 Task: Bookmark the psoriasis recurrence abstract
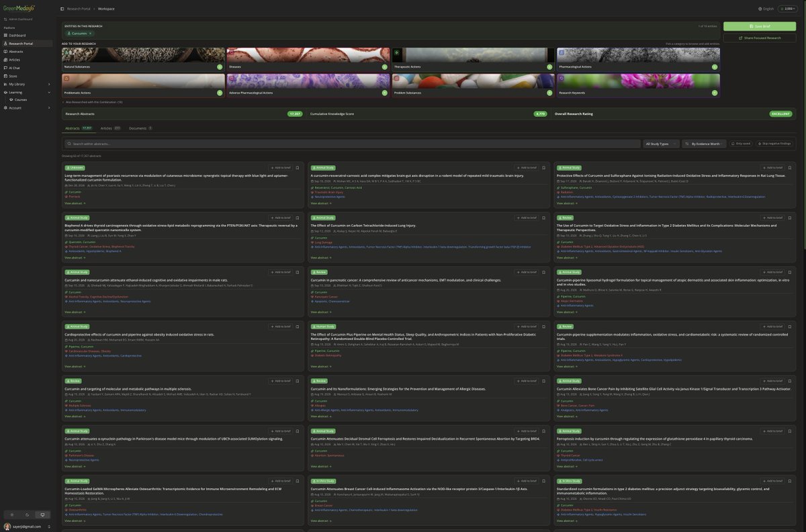coord(298,167)
